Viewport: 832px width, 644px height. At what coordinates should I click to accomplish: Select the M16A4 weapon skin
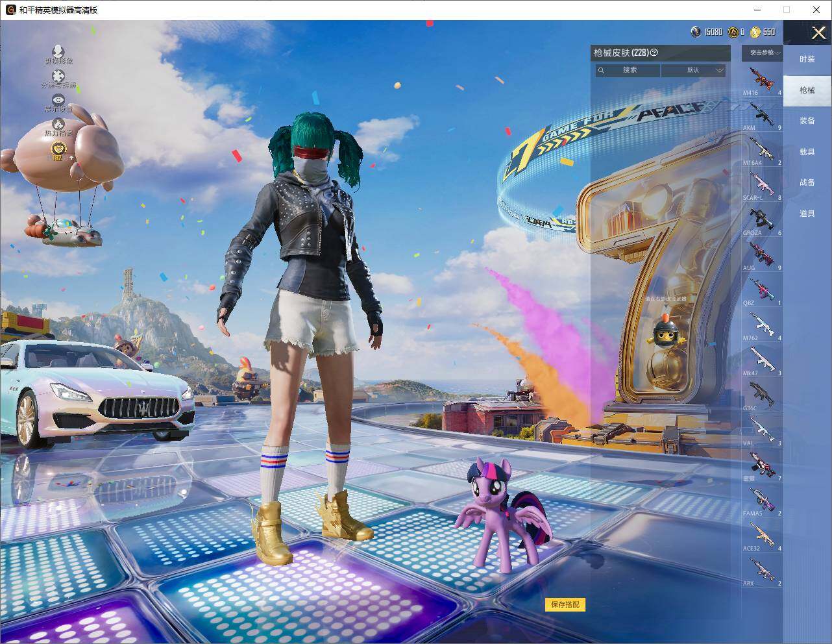(x=763, y=151)
